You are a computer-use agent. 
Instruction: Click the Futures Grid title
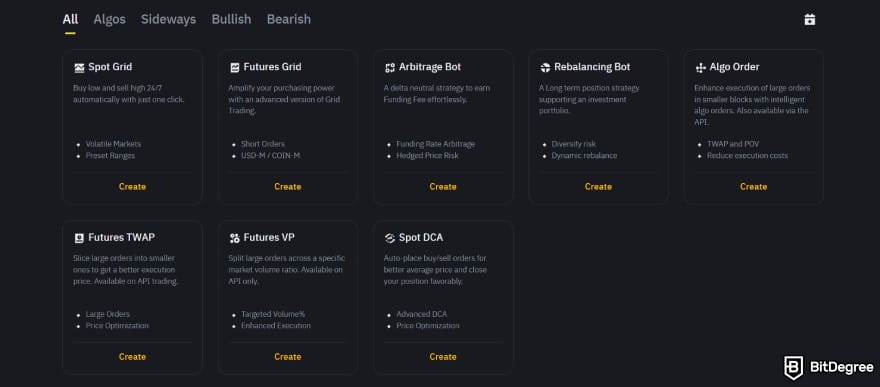click(x=272, y=67)
